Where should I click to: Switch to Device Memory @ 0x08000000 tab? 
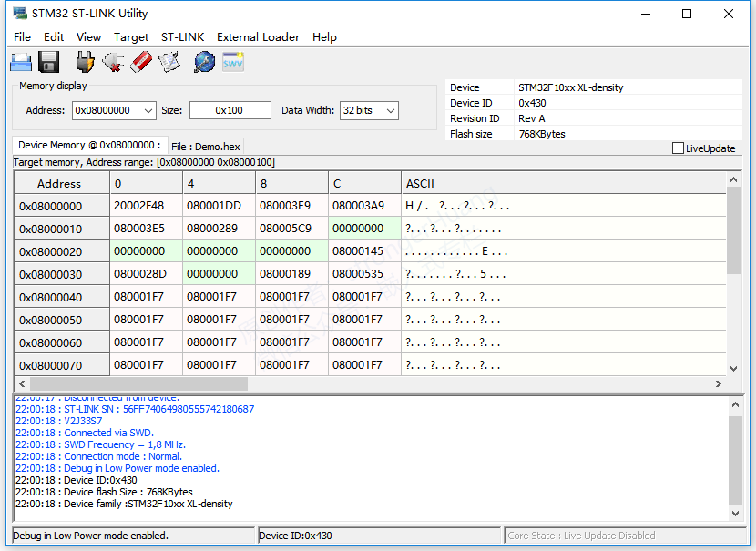pos(89,145)
